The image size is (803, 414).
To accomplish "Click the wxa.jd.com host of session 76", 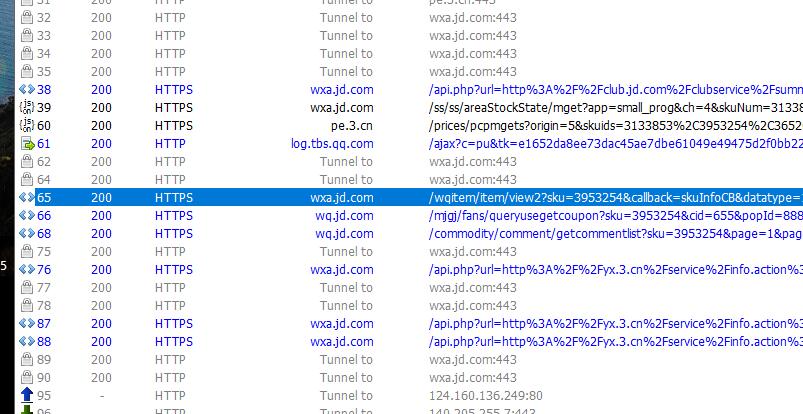I will point(342,270).
